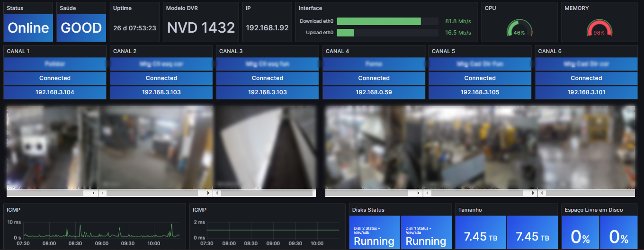Open the Tamanho panel title
This screenshot has height=250, width=644.
[470, 210]
